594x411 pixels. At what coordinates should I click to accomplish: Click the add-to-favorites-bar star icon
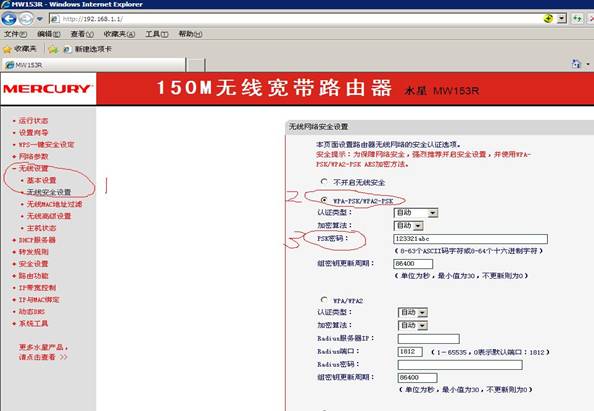(x=53, y=50)
